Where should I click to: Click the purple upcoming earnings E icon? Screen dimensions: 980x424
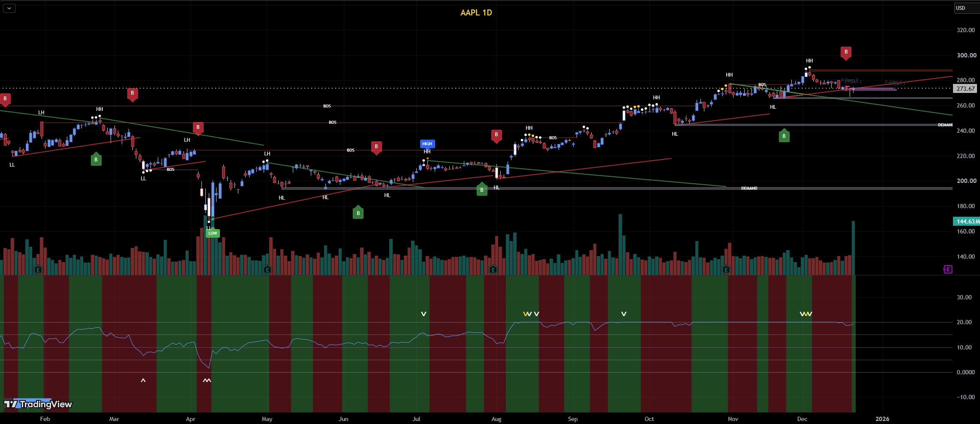[x=948, y=269]
